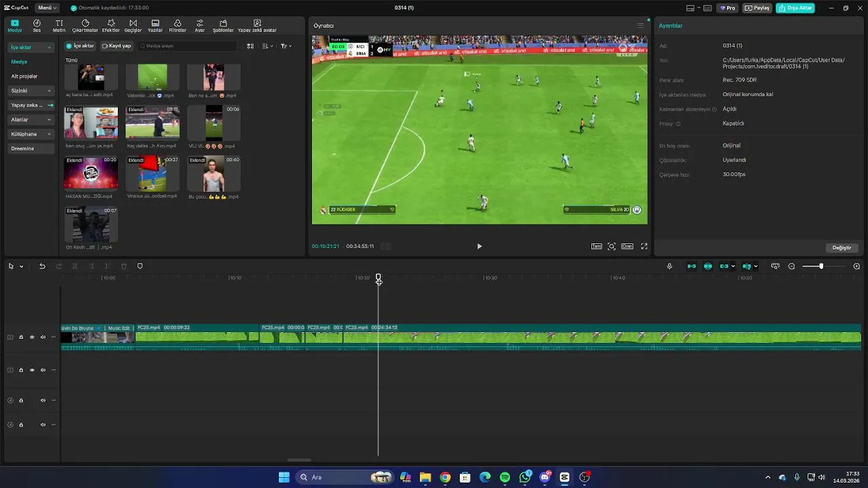Viewport: 868px width, 488px height.
Task: Click the preview zoom-fit icon
Action: tap(612, 247)
